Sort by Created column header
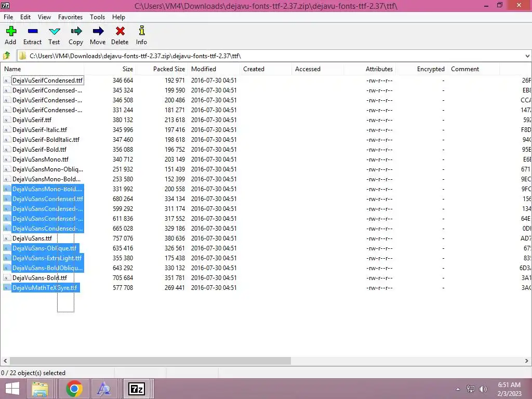 click(x=266, y=69)
